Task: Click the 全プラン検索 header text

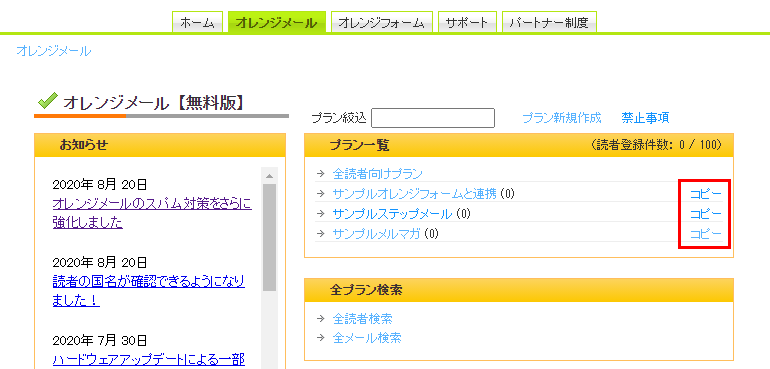Action: coord(366,290)
